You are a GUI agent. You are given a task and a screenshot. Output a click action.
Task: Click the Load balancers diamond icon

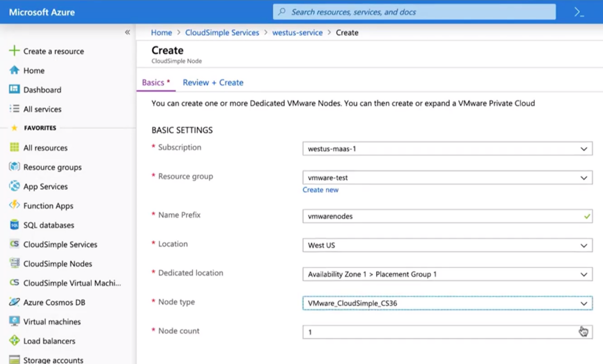coord(14,340)
